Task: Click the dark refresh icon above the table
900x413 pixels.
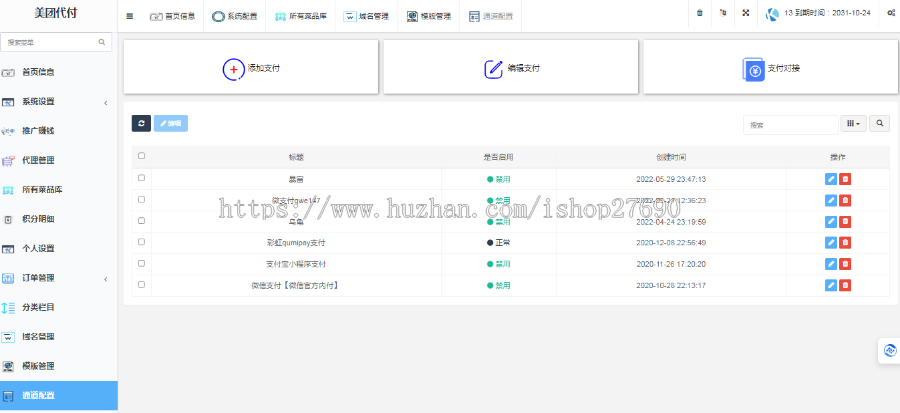Action: coord(141,123)
